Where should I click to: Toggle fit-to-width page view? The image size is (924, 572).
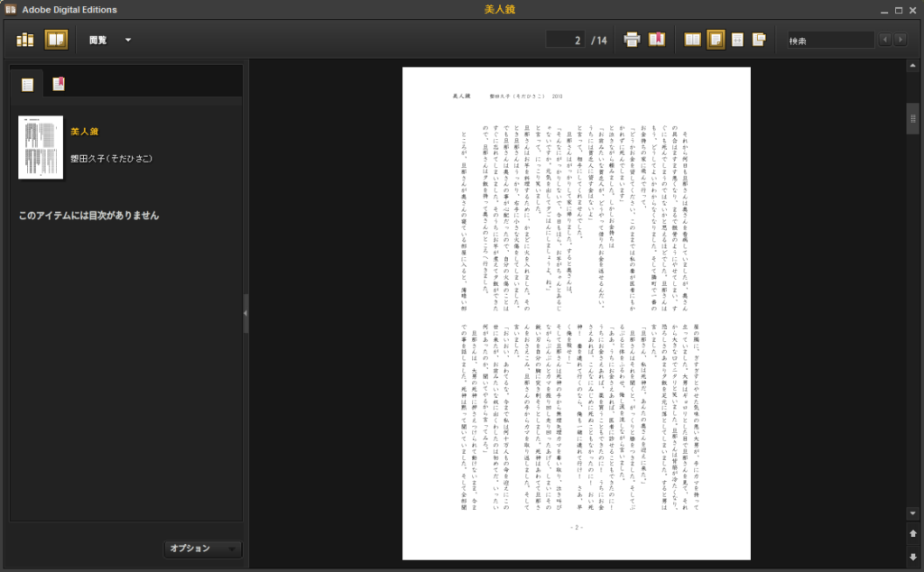point(737,40)
